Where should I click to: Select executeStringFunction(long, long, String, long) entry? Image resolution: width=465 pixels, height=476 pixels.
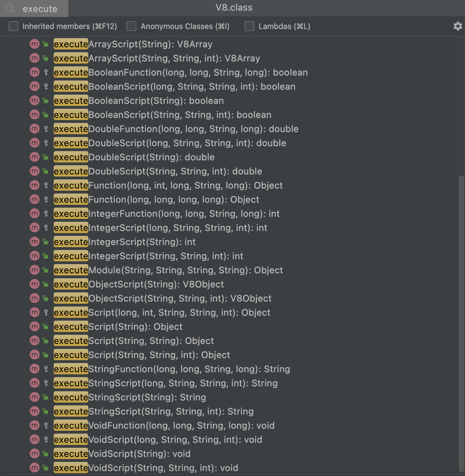click(172, 369)
